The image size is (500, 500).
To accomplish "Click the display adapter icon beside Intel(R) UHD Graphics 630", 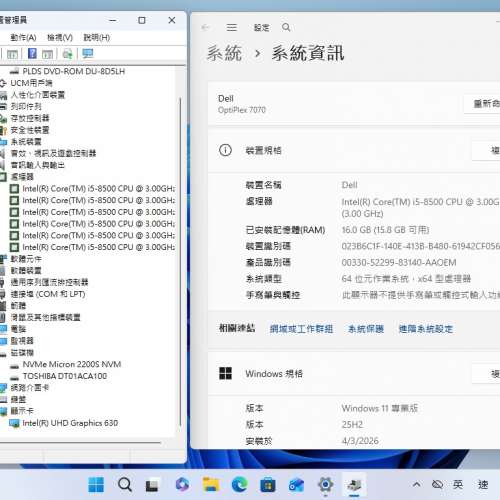I will (x=14, y=423).
